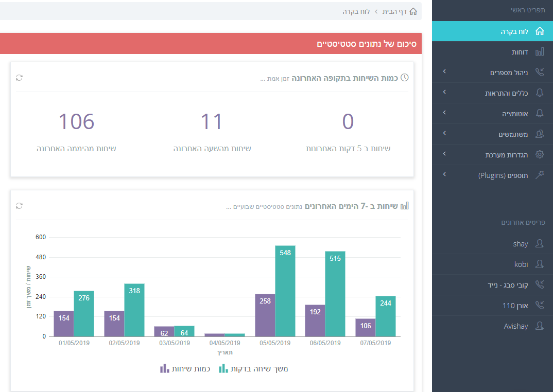Expand the משתמשים submenu arrow
Viewport: 553px width, 392px height.
[x=444, y=133]
